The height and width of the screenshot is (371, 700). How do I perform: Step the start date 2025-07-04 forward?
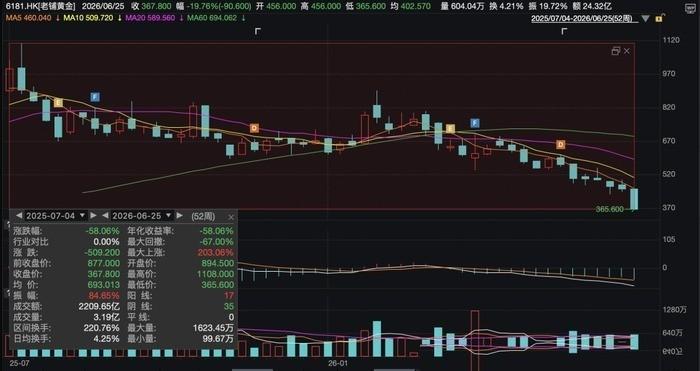(93, 216)
